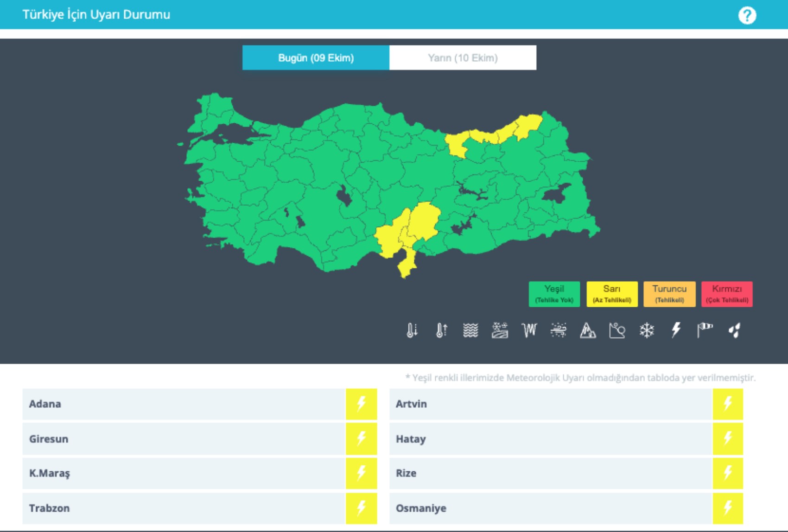This screenshot has height=532, width=788.
Task: Click the raindrops rain warning icon
Action: (x=734, y=330)
